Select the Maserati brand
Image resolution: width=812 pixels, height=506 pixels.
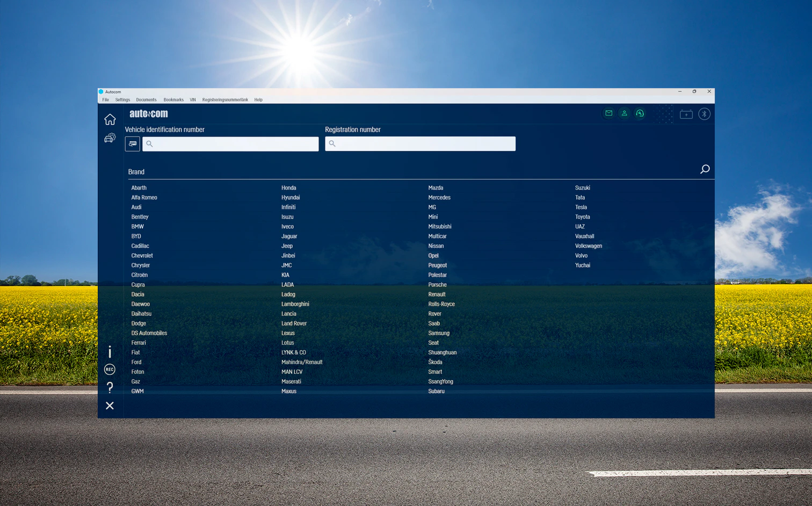pyautogui.click(x=291, y=381)
